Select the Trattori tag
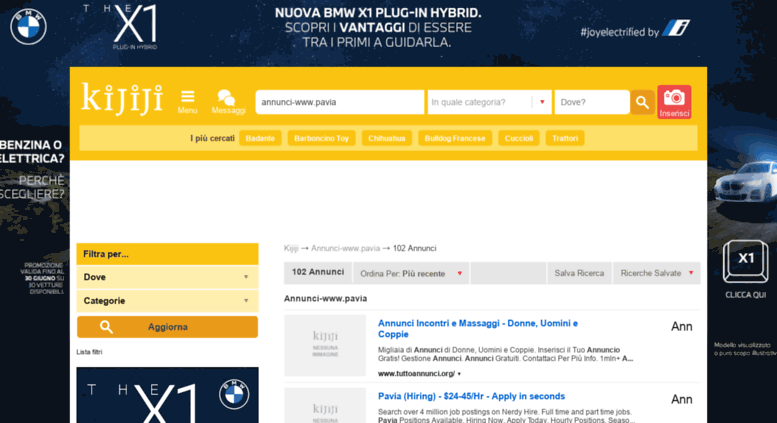The height and width of the screenshot is (423, 777). click(x=565, y=138)
